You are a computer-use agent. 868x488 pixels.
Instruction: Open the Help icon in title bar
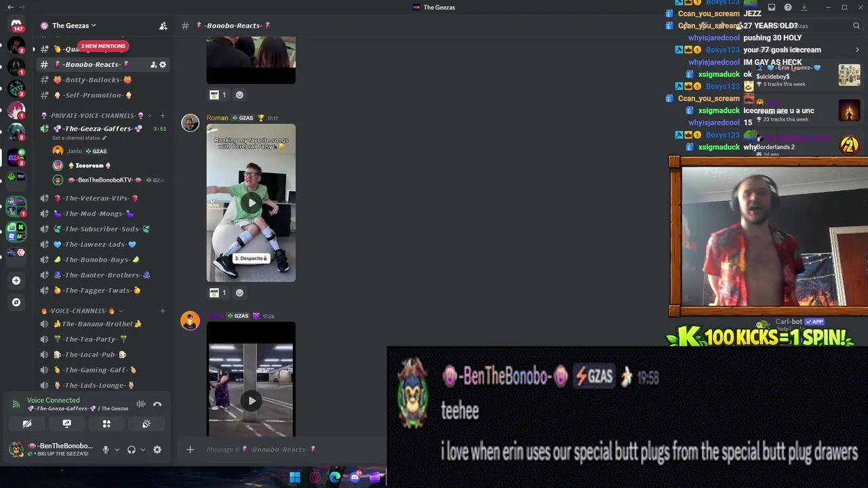coord(788,7)
